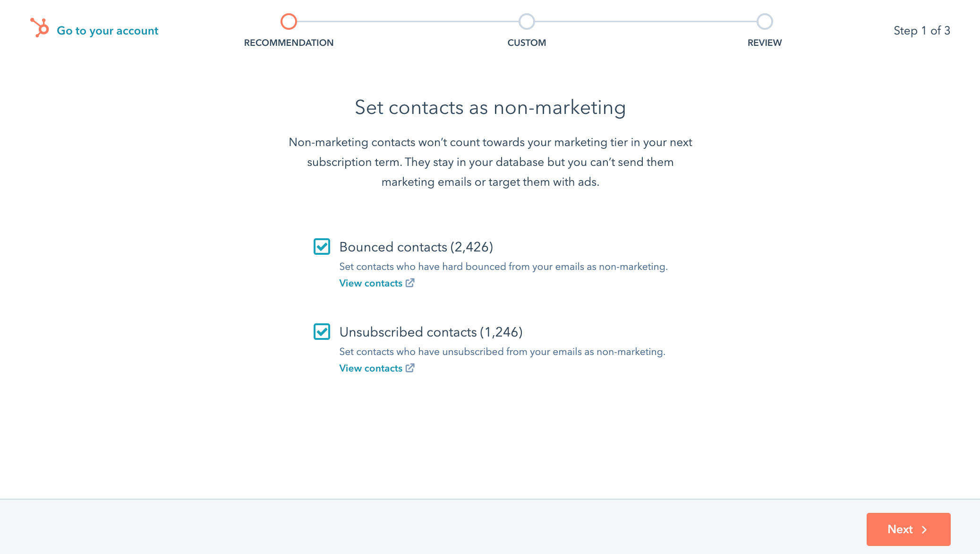
Task: Uncheck the Bounced contacts checkbox
Action: pyautogui.click(x=322, y=247)
